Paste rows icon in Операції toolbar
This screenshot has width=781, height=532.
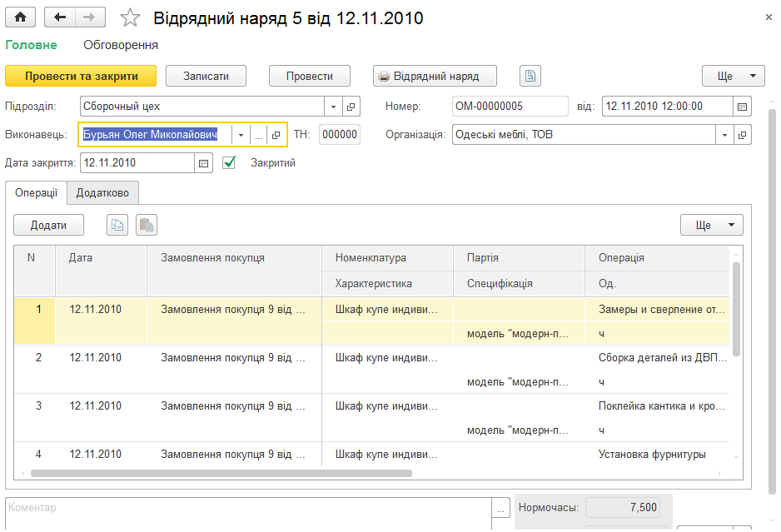coord(147,225)
